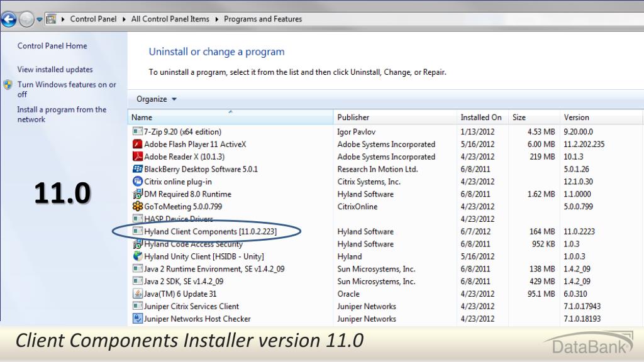Expand arrow after Control Panel breadcrumb
The width and height of the screenshot is (644, 362).
pyautogui.click(x=124, y=19)
